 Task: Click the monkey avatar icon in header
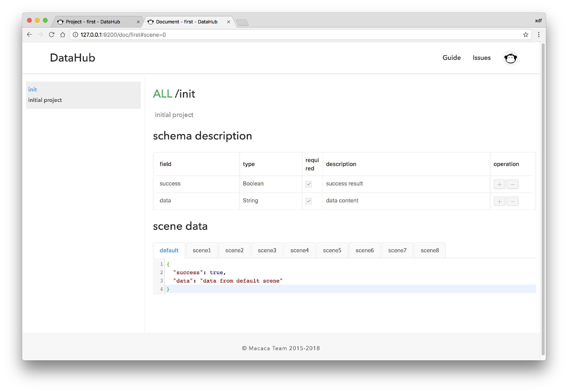pyautogui.click(x=510, y=58)
